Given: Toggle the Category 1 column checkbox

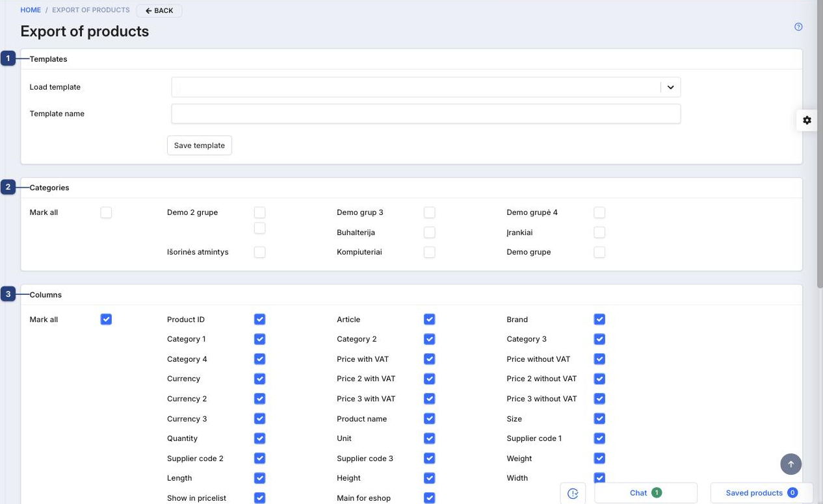Looking at the screenshot, I should pyautogui.click(x=259, y=339).
